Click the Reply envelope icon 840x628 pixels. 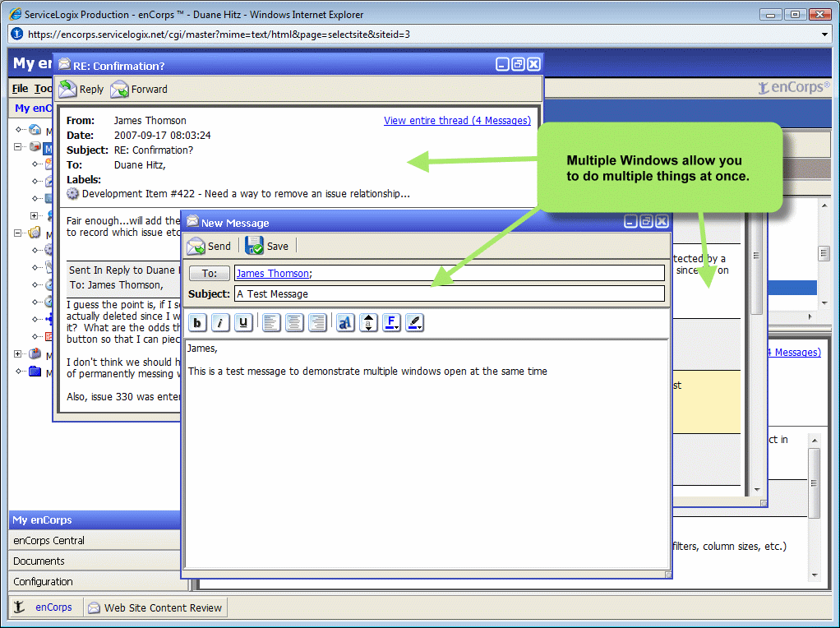(x=67, y=89)
